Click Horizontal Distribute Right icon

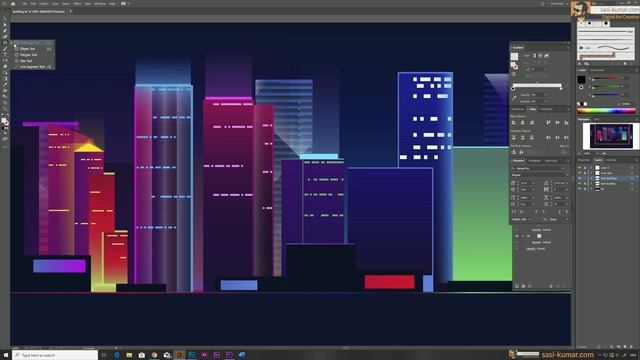pyautogui.click(x=566, y=138)
